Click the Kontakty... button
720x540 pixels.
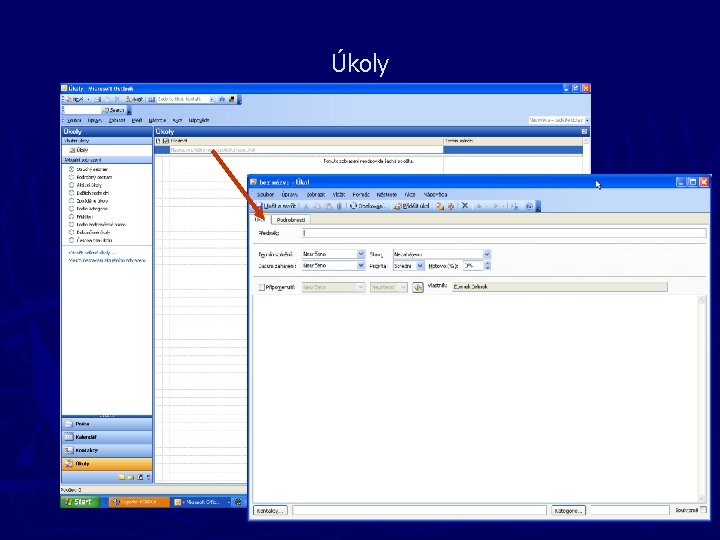click(270, 511)
